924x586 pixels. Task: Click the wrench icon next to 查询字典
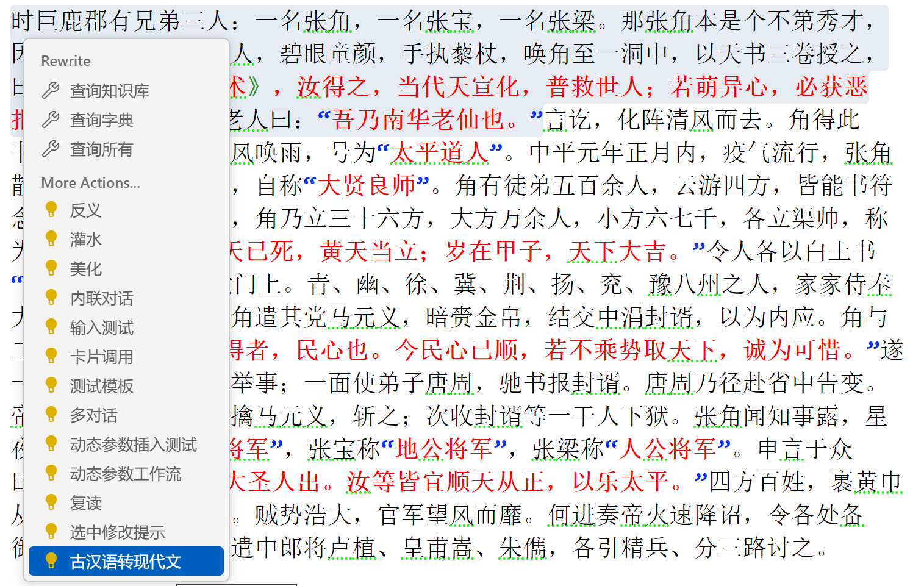51,120
